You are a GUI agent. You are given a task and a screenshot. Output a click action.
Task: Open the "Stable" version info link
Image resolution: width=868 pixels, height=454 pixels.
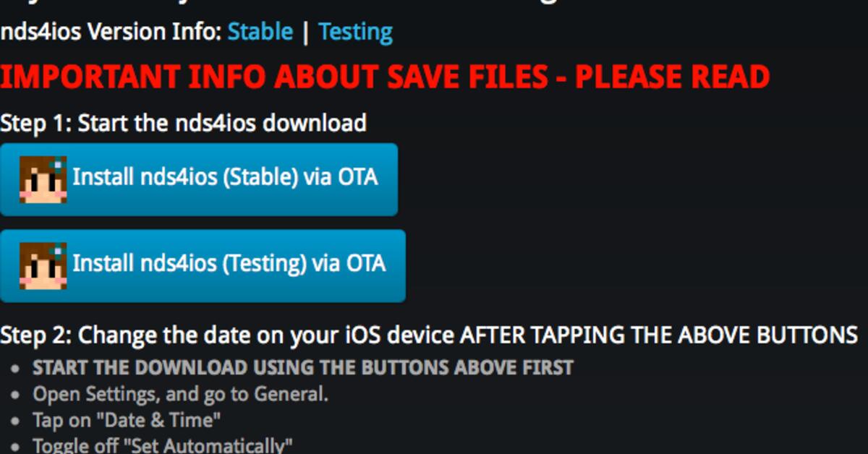(259, 32)
